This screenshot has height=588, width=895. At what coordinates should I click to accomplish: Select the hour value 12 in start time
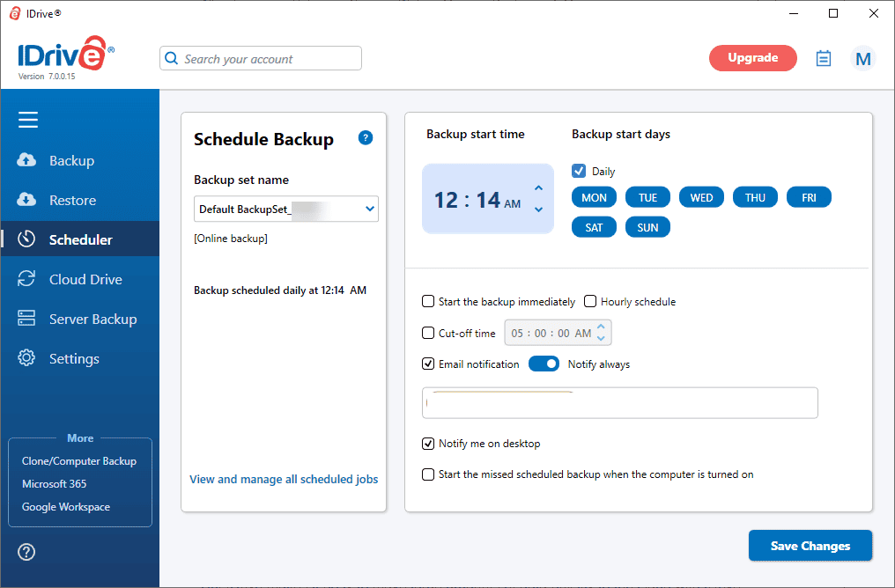446,200
